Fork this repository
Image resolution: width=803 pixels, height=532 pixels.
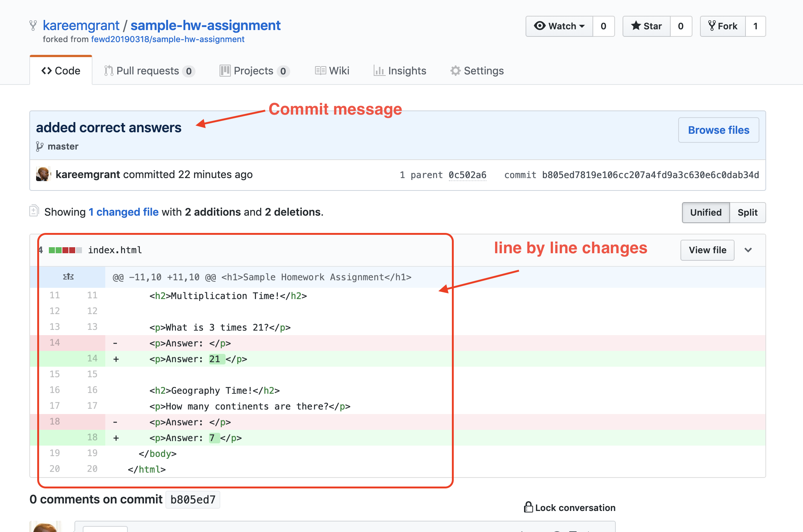(723, 26)
